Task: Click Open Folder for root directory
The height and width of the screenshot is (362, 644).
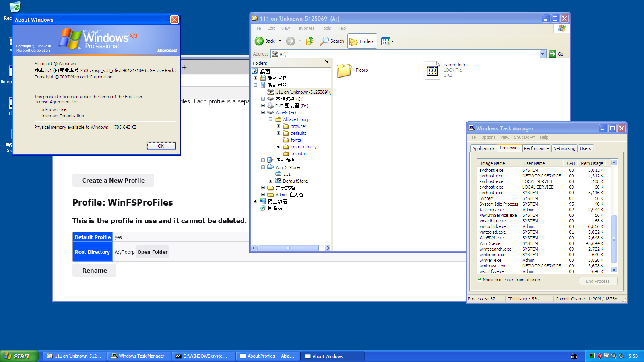Action: point(153,252)
